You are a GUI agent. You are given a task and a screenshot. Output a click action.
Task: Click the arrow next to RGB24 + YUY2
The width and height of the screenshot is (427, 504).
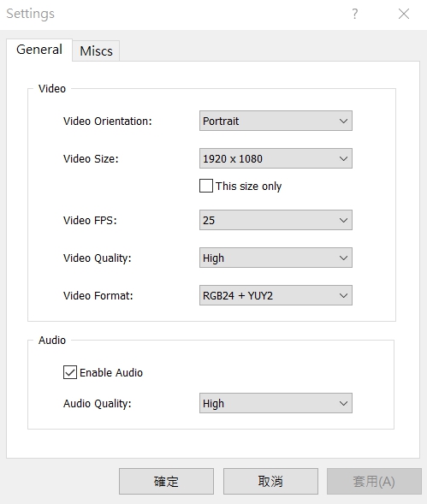click(343, 296)
